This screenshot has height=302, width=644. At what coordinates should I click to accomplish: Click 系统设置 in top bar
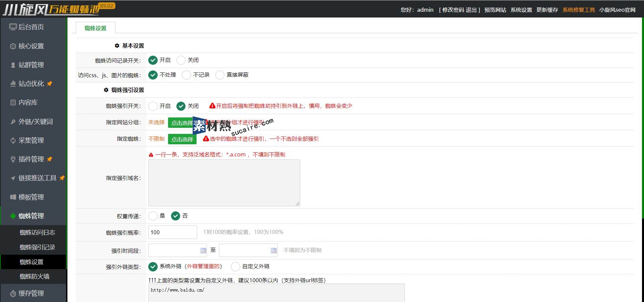click(x=521, y=10)
